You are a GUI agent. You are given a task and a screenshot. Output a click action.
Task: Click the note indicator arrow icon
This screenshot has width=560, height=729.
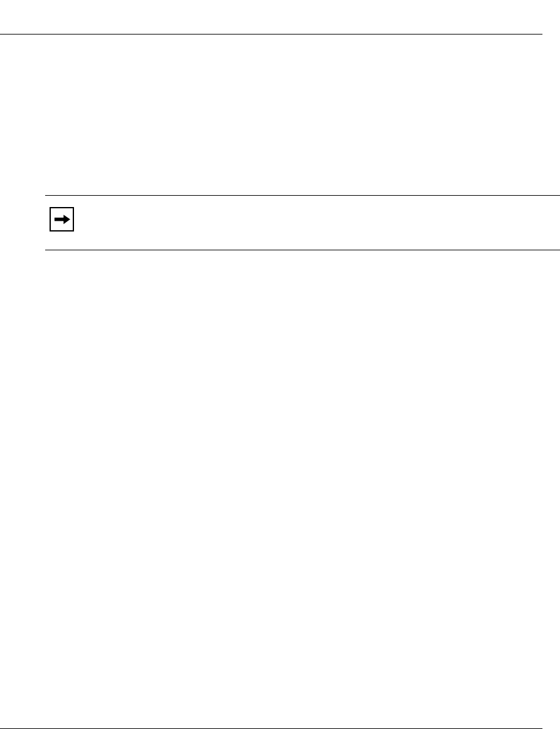(62, 219)
